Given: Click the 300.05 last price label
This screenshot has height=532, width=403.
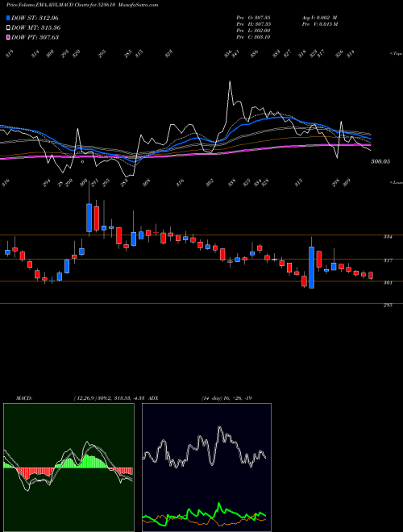Looking at the screenshot, I should pos(380,161).
